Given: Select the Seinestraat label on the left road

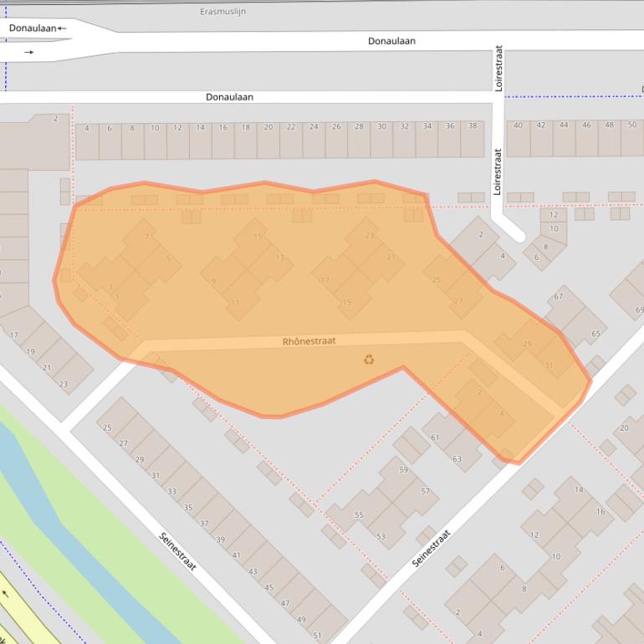Looking at the screenshot, I should click(177, 551).
